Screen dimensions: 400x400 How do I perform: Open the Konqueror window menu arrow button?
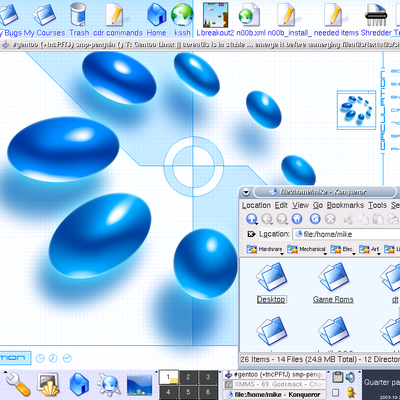[x=246, y=192]
